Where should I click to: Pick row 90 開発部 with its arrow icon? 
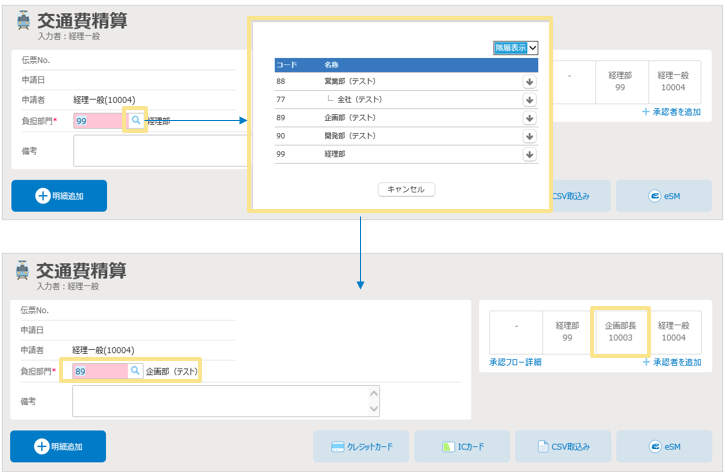529,136
